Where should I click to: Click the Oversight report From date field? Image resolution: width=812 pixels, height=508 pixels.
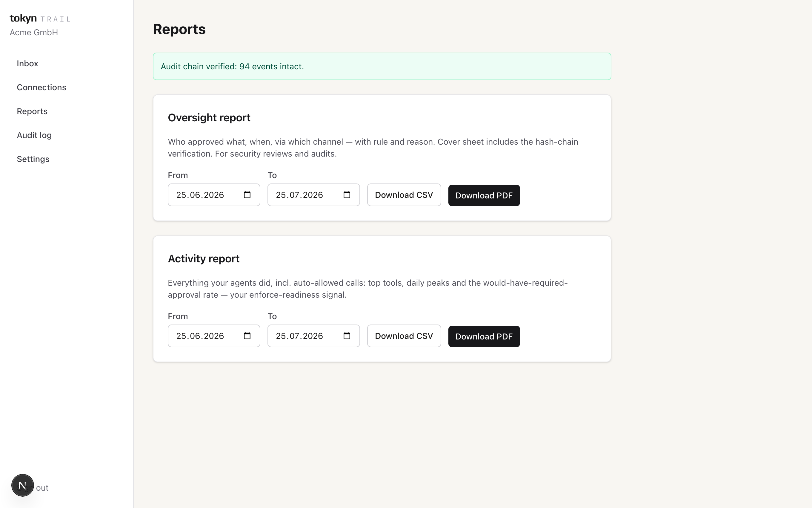pyautogui.click(x=214, y=195)
